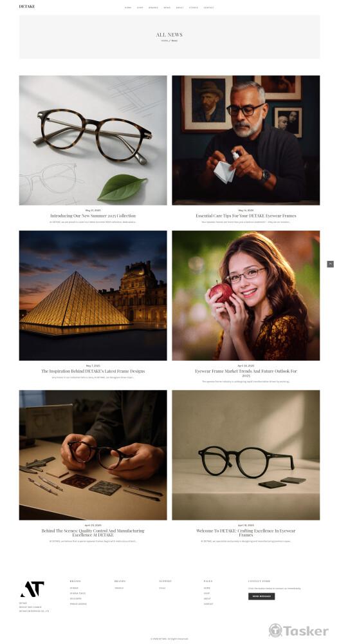Open Essential Care Tips article title
Viewport: 339px width, 644px height.
click(246, 216)
